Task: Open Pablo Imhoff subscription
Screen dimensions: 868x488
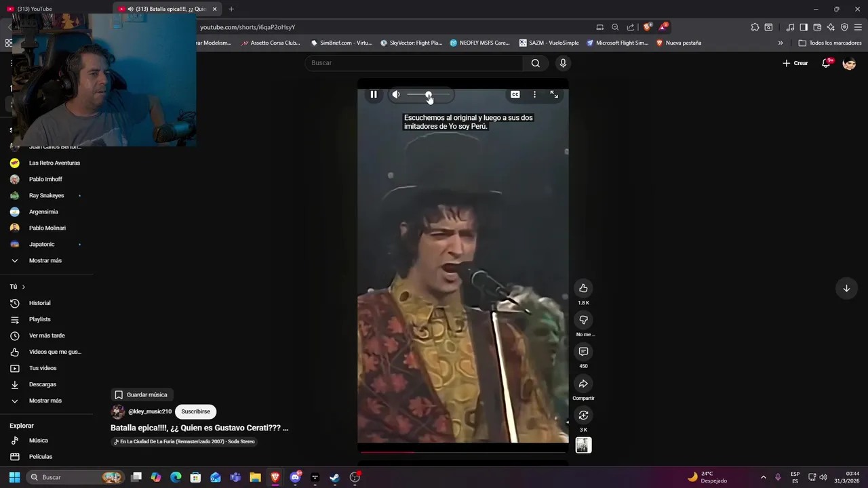Action: tap(46, 179)
